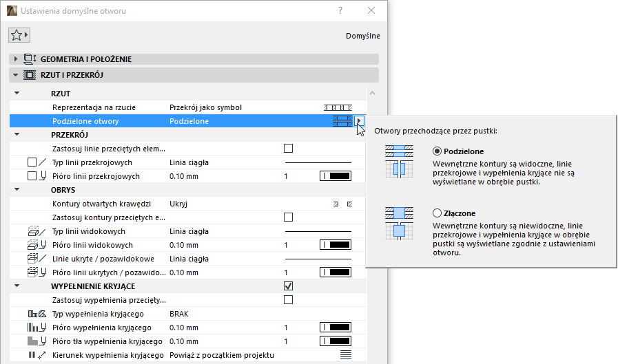This screenshot has height=364, width=618.
Task: Edit pen number for Pióro linii przekrojowych
Action: [286, 176]
